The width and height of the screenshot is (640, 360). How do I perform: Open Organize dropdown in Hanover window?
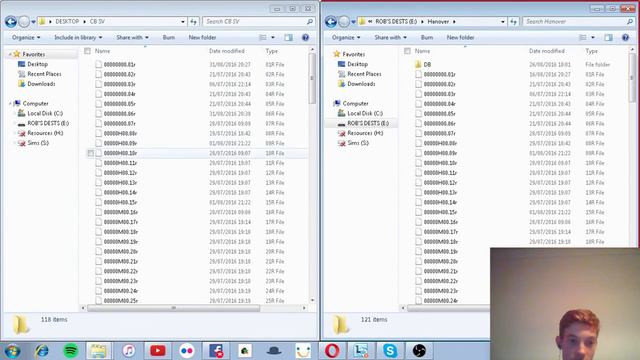coord(346,38)
